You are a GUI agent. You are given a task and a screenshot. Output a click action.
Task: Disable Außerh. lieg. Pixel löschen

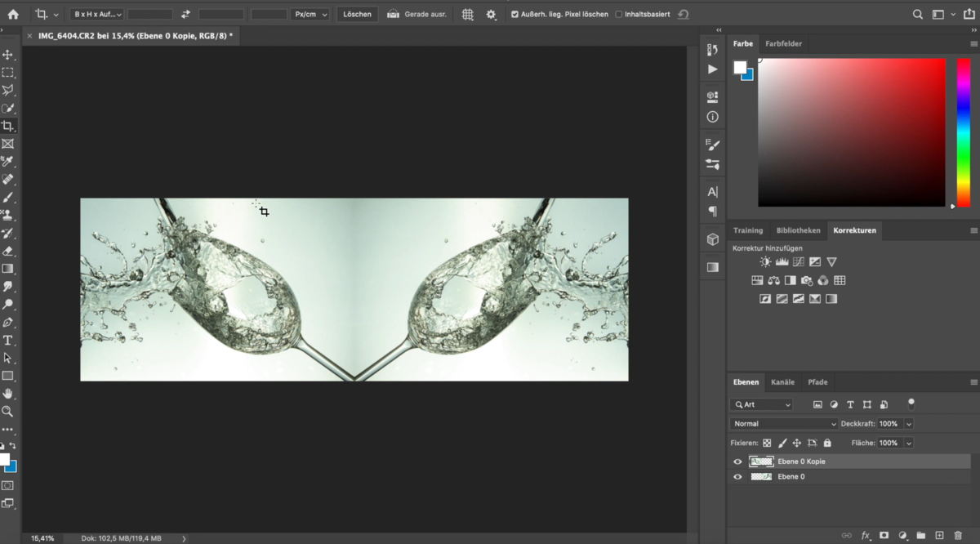point(514,14)
